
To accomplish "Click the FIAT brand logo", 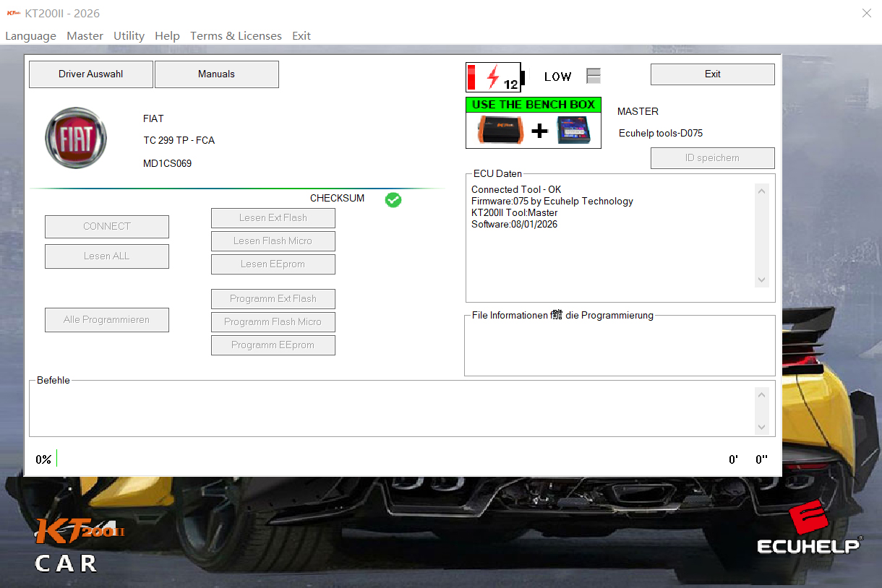I will (x=76, y=138).
